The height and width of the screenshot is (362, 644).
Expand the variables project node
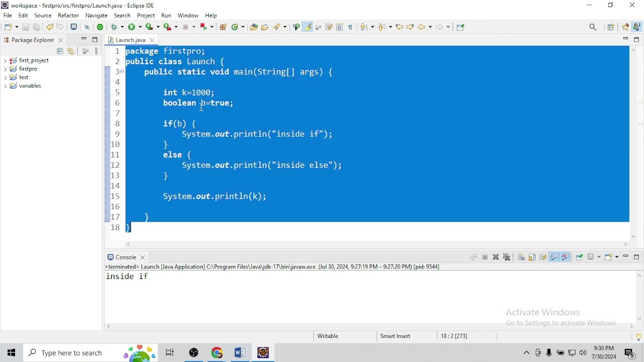pyautogui.click(x=5, y=87)
